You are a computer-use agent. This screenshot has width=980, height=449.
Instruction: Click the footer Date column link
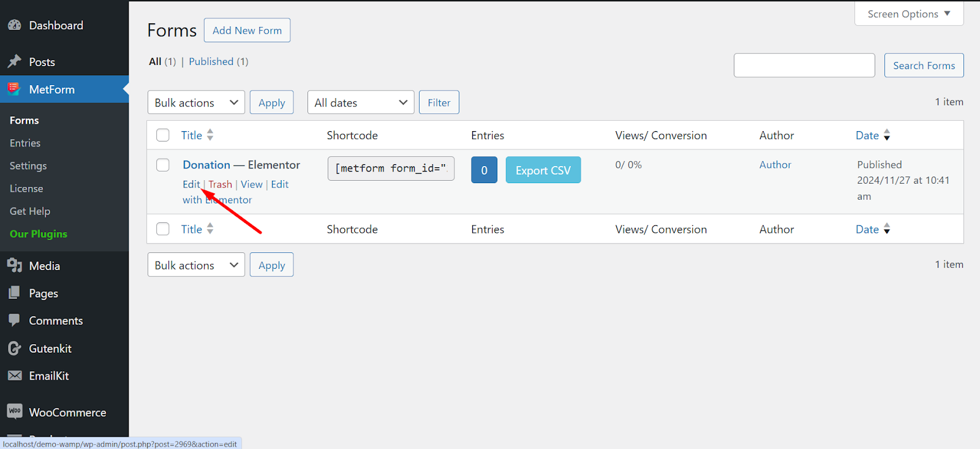[867, 229]
